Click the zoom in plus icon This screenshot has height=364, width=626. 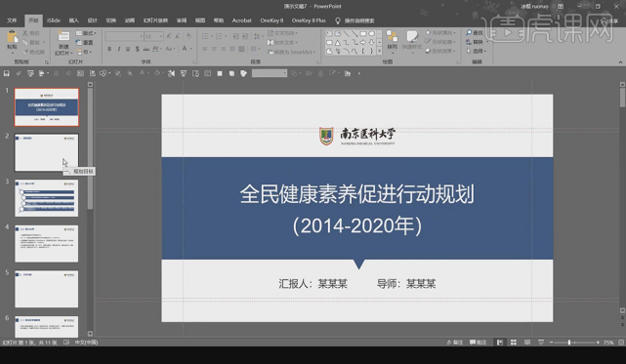[598, 343]
